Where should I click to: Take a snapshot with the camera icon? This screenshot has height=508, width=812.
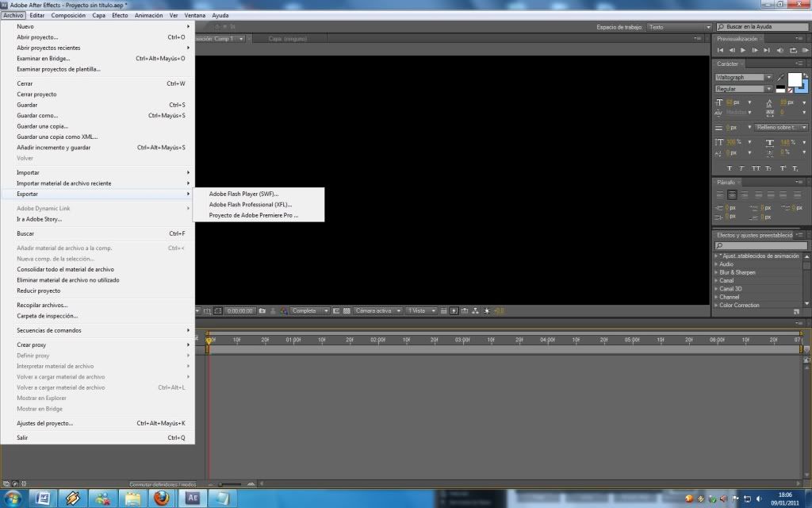(x=262, y=310)
